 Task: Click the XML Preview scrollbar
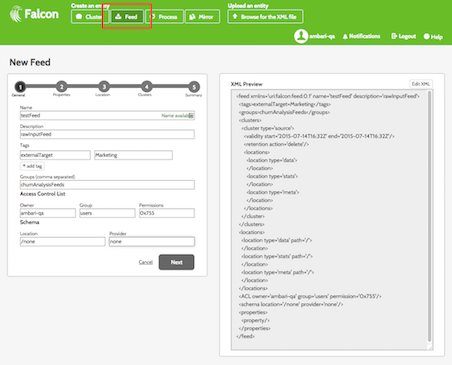tap(429, 217)
